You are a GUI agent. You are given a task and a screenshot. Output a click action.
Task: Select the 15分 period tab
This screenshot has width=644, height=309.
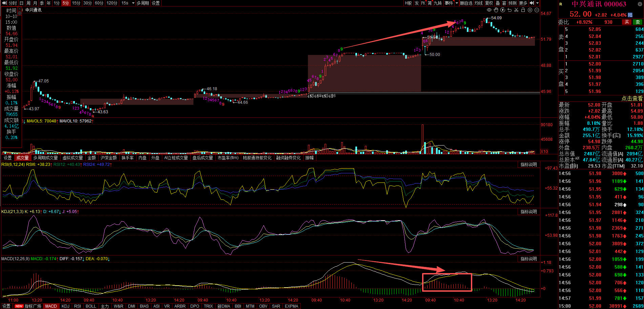[76, 3]
